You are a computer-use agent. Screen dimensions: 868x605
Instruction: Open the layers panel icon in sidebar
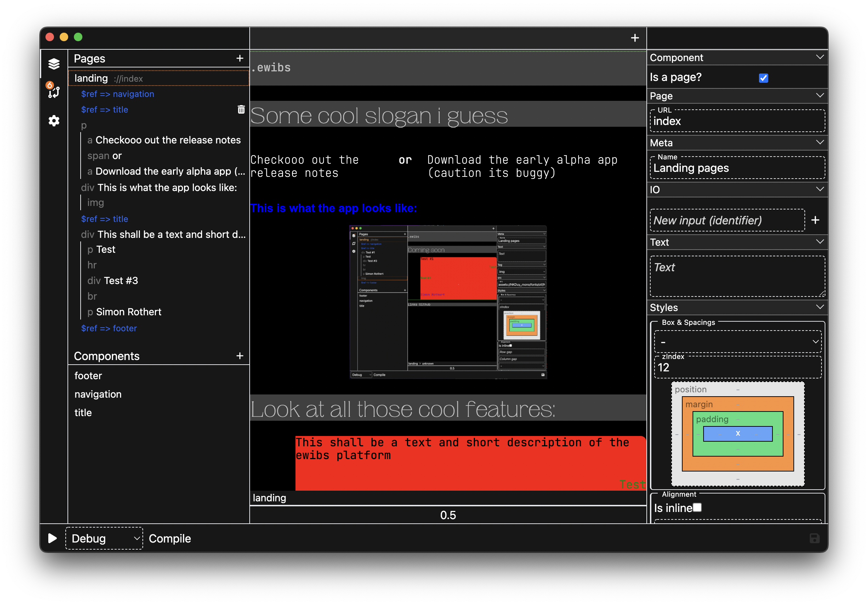[x=54, y=64]
